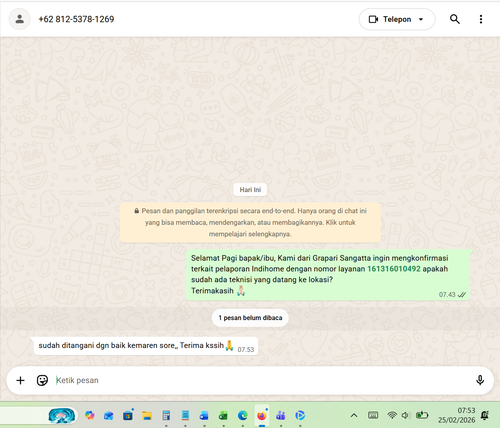
Task: Click the sent message from Grapari Sangatta
Action: [x=328, y=275]
